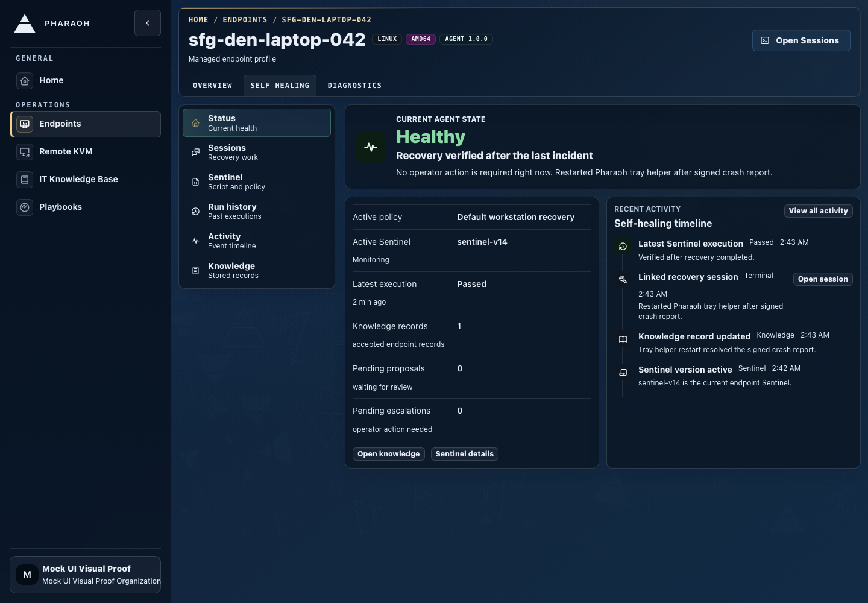The width and height of the screenshot is (868, 603).
Task: Click the Healthy heartbeat status icon
Action: [371, 147]
